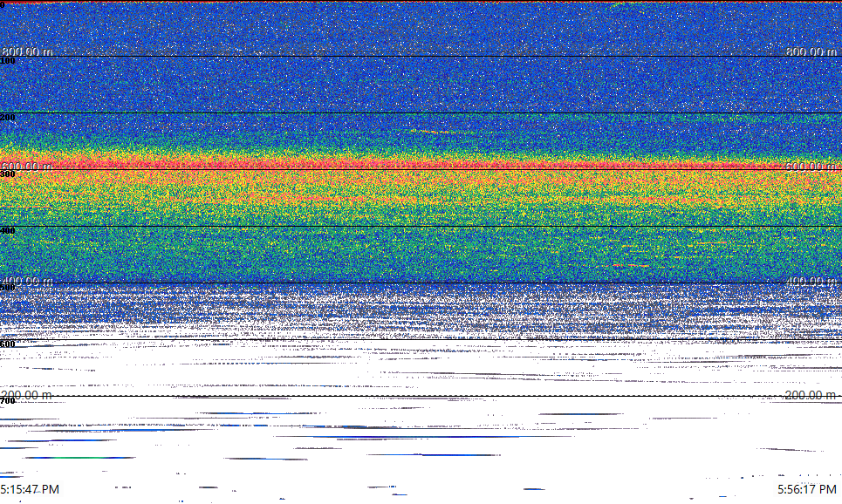Click the 100 depth gridline label

(x=8, y=61)
